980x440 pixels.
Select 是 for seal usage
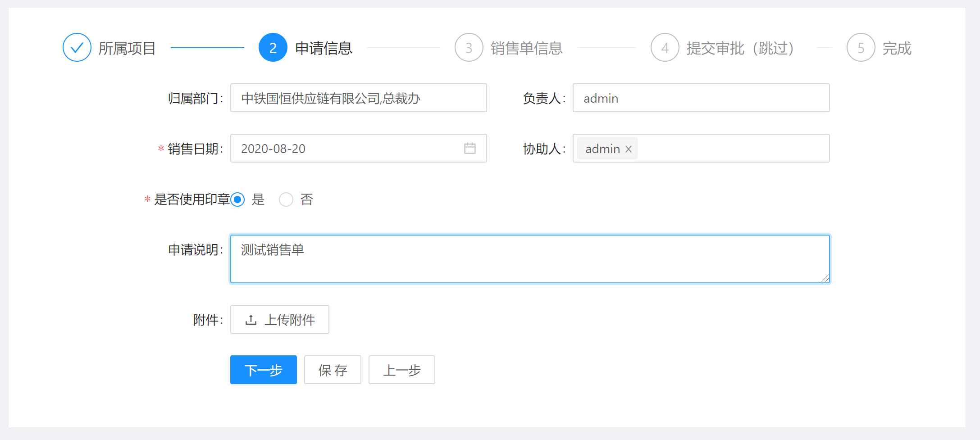[x=237, y=199]
